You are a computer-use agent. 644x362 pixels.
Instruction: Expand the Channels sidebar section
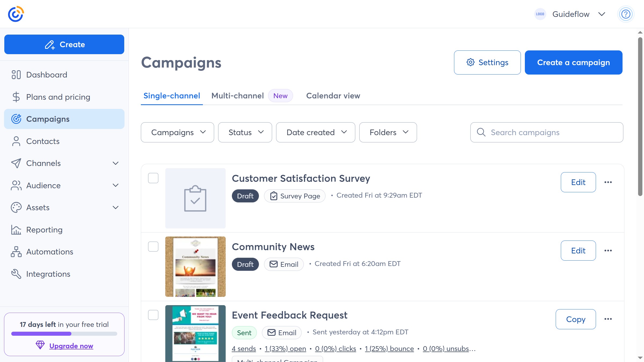click(115, 163)
